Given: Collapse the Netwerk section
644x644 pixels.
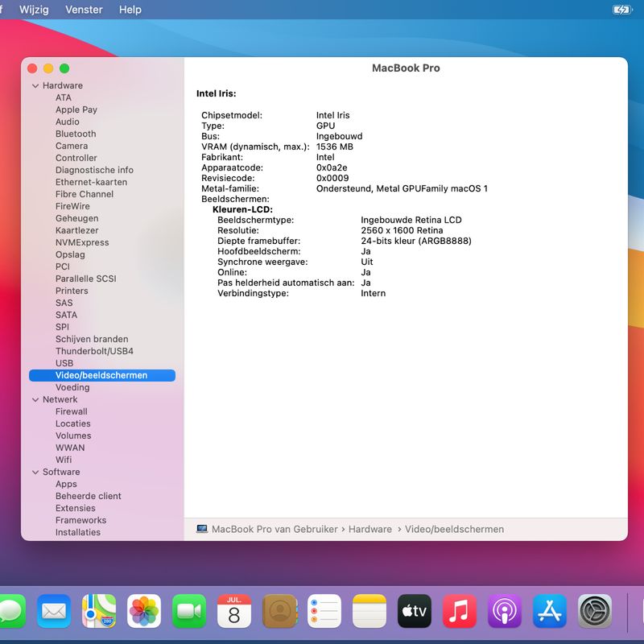Looking at the screenshot, I should pos(35,399).
